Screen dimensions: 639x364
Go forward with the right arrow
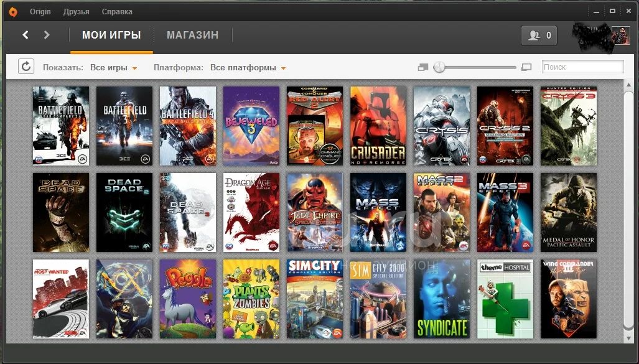47,35
